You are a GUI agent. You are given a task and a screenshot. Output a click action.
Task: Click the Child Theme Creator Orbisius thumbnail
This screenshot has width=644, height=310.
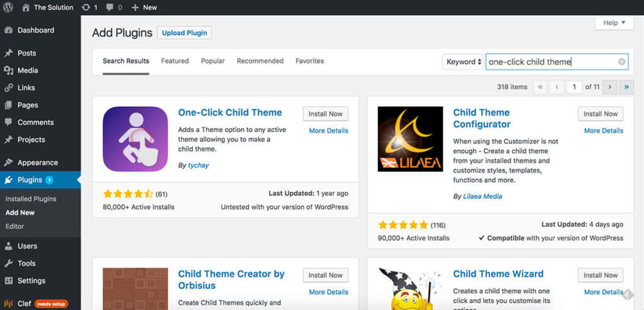point(135,289)
